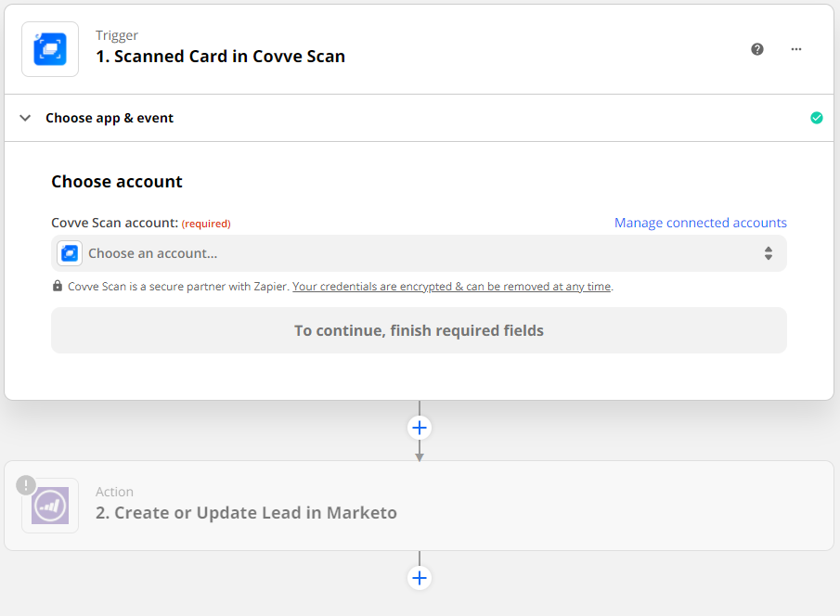Open Manage connected accounts link
Viewport: 840px width, 616px height.
[700, 223]
